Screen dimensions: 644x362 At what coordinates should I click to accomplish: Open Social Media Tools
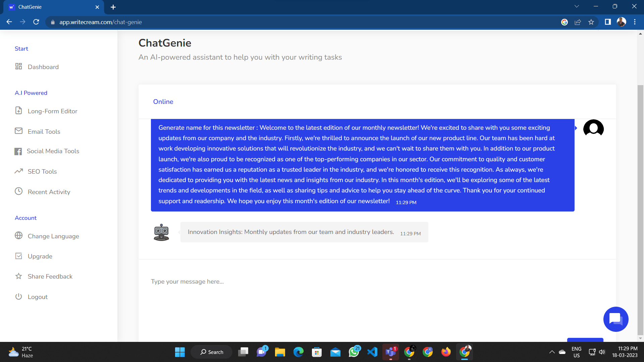point(53,151)
